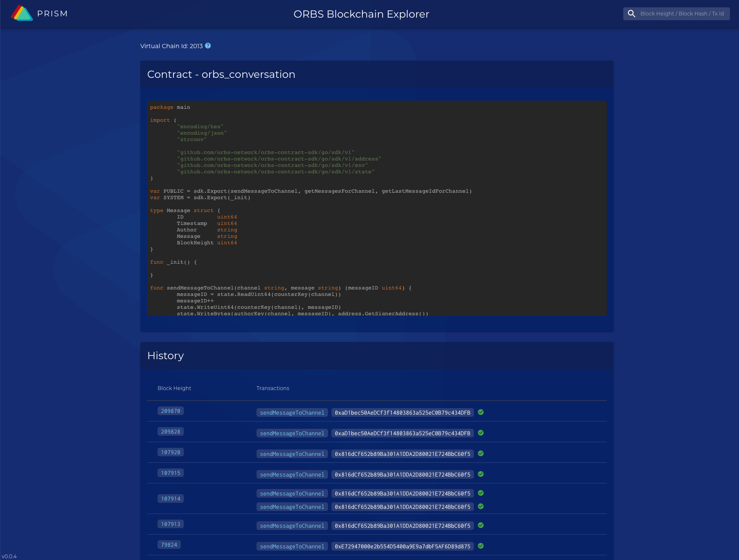The image size is (739, 560).
Task: Click the PRISM logo icon
Action: [22, 13]
